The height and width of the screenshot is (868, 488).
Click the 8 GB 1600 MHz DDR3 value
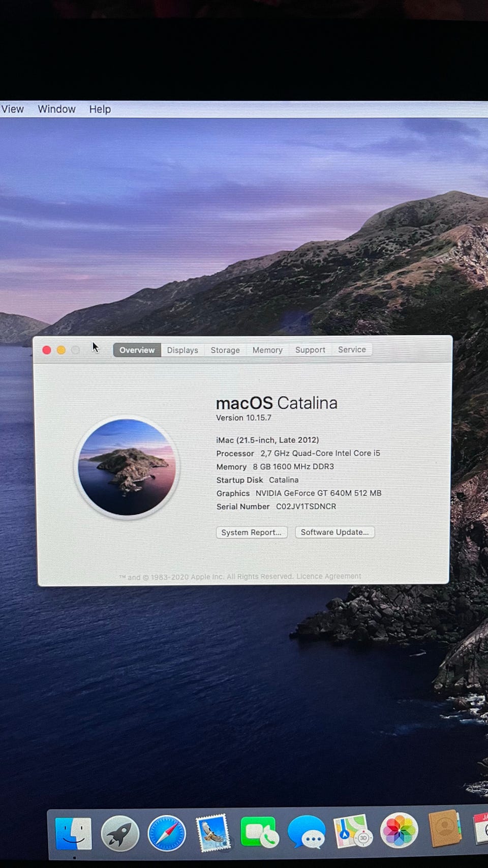293,466
